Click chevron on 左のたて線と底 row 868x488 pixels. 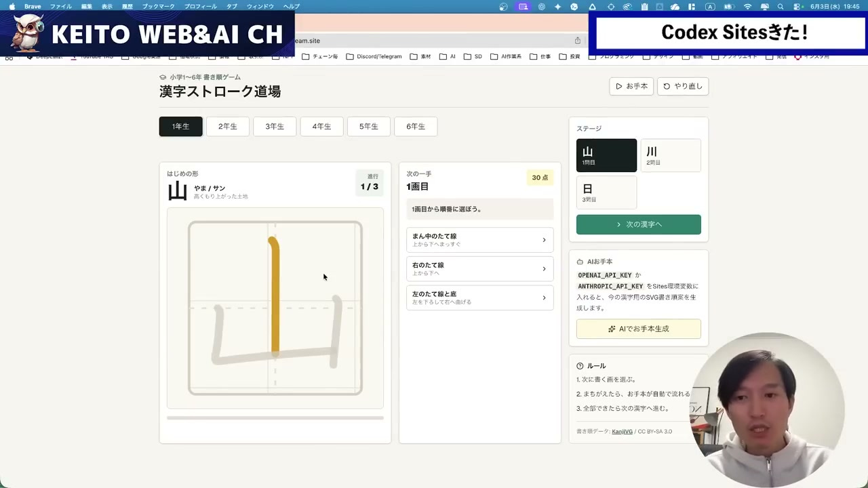(544, 298)
